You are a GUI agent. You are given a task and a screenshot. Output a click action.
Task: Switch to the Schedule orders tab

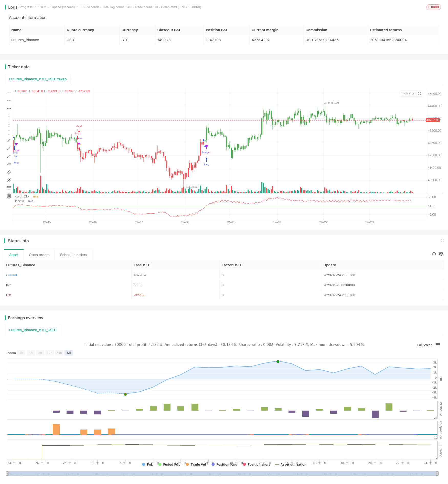[x=73, y=255]
